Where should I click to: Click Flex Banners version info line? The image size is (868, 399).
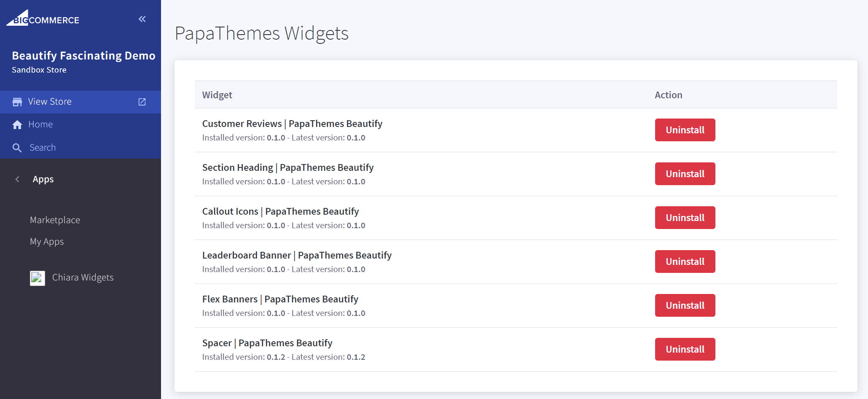pyautogui.click(x=284, y=313)
